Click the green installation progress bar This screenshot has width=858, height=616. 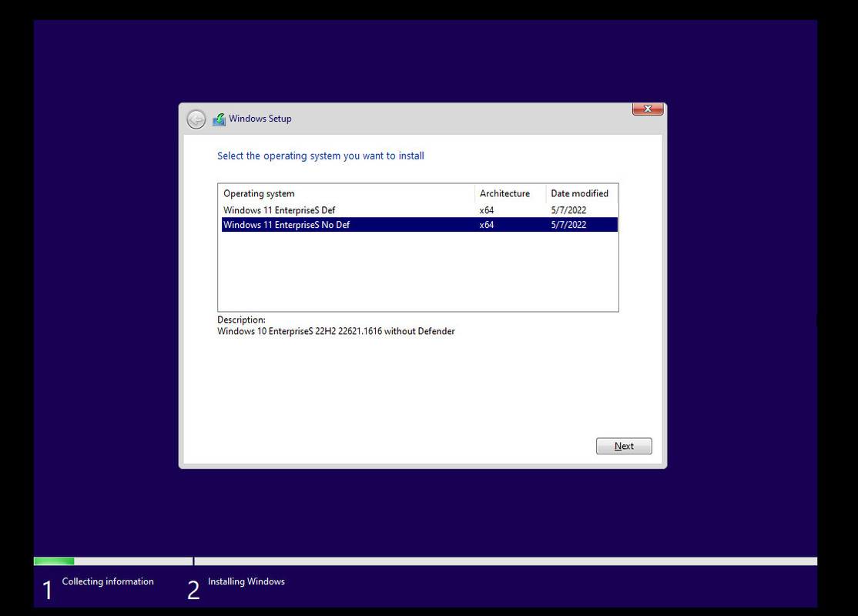click(x=54, y=561)
